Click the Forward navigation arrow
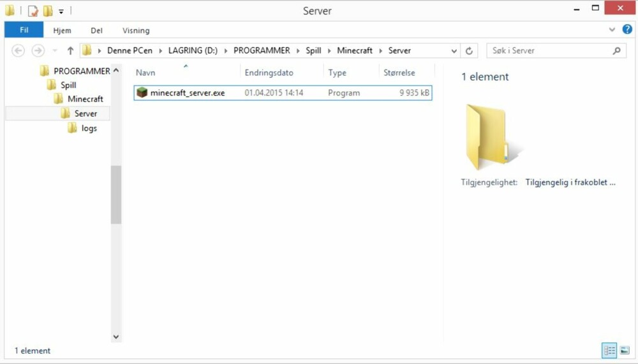Viewport: 638px width, 364px height. (x=38, y=50)
